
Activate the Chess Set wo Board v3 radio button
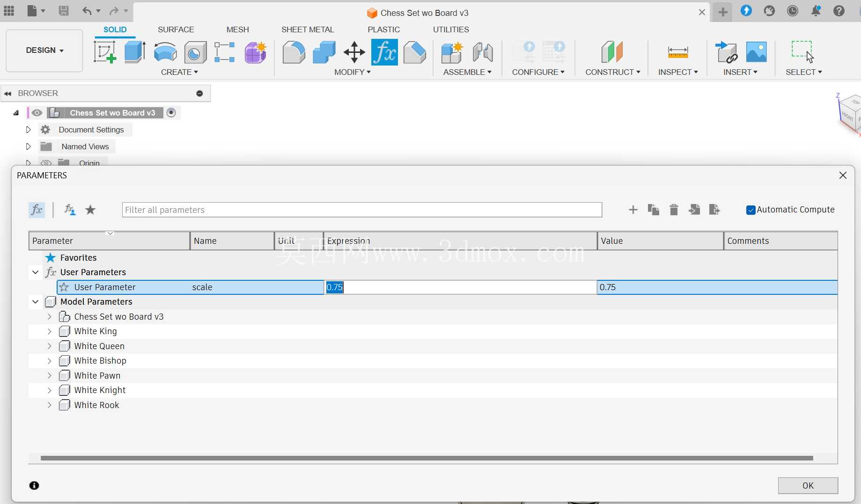click(x=171, y=112)
